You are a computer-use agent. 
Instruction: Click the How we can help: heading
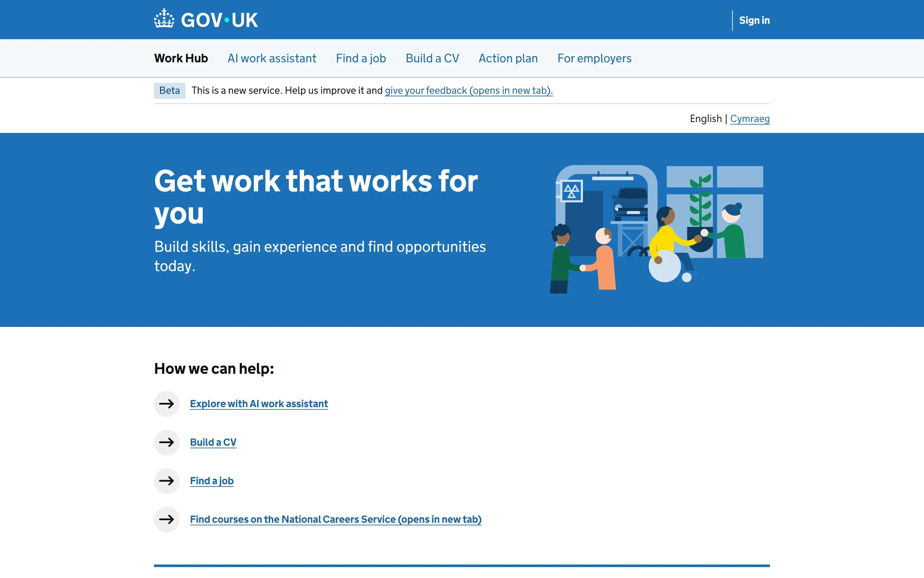pyautogui.click(x=214, y=369)
